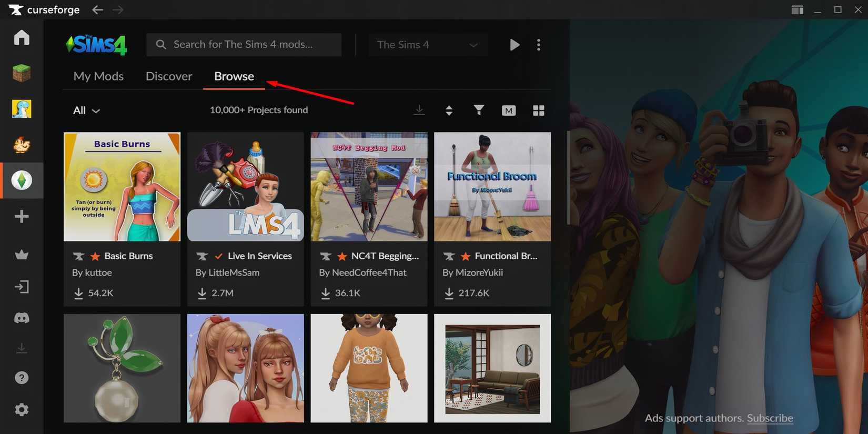Switch to the My Mods tab
Image resolution: width=868 pixels, height=434 pixels.
tap(98, 76)
